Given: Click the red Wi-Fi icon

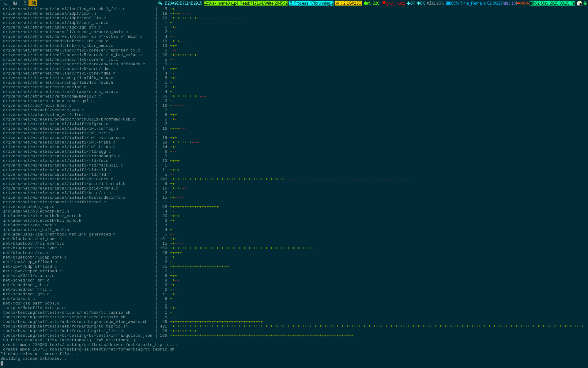Looking at the screenshot, I should (384, 3).
